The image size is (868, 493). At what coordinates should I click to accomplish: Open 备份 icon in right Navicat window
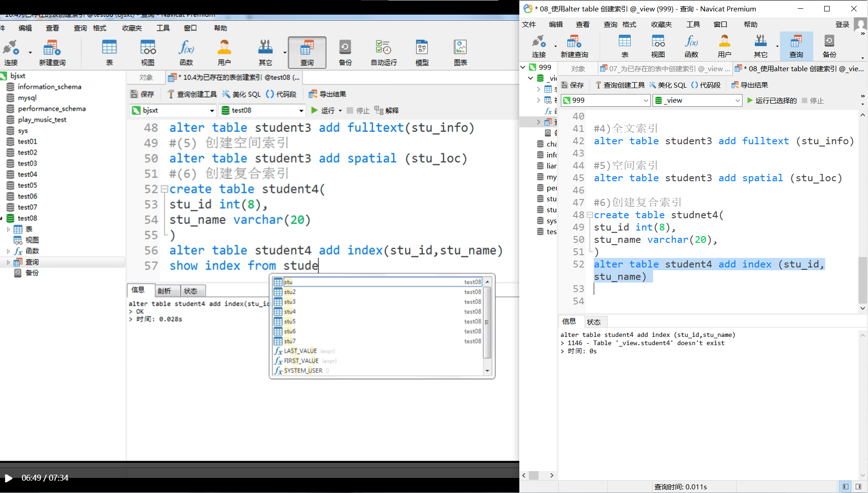830,46
